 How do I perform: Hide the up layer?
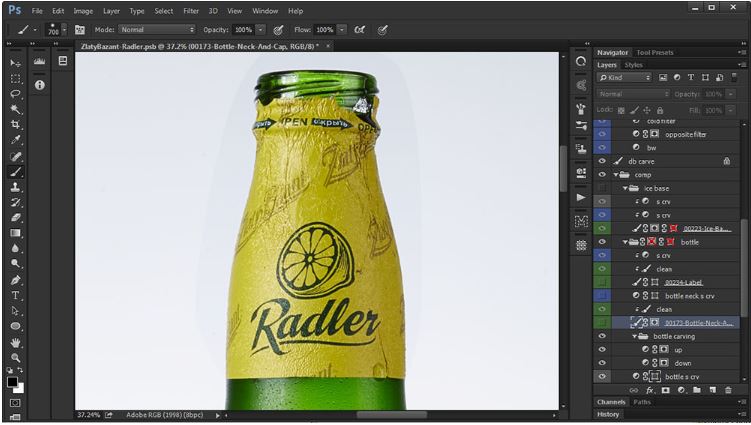tap(602, 350)
